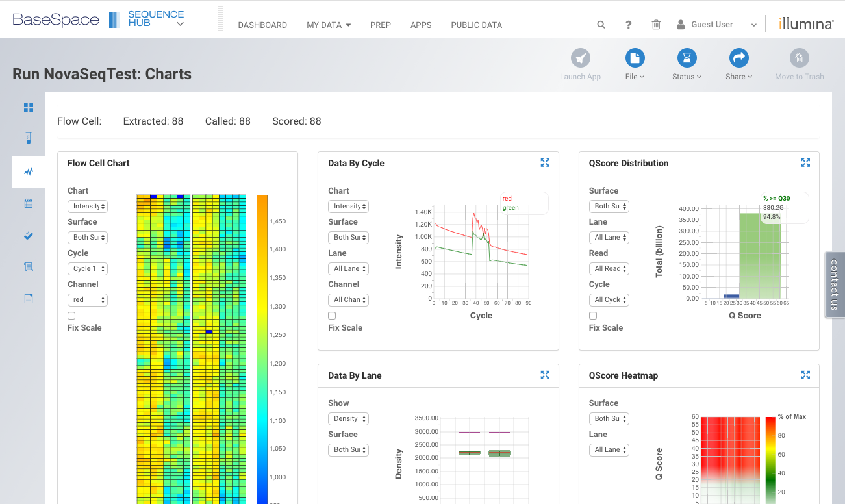Open the help question mark icon
The width and height of the screenshot is (845, 504).
tap(629, 25)
